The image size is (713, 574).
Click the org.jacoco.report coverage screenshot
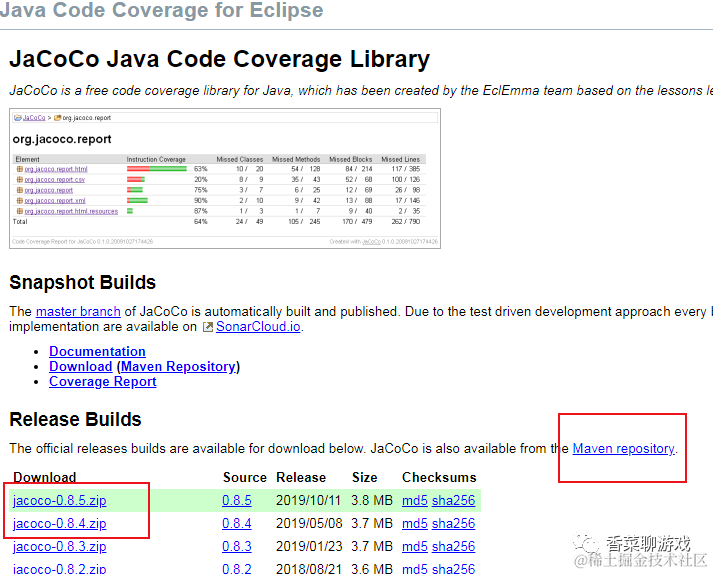(225, 178)
